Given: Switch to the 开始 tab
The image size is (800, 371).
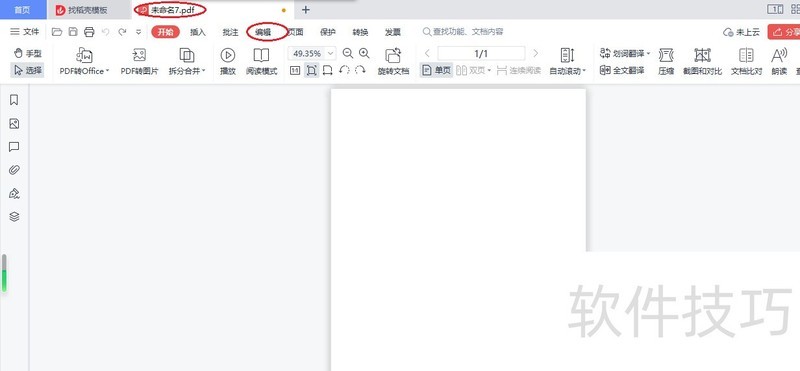Looking at the screenshot, I should pos(165,32).
